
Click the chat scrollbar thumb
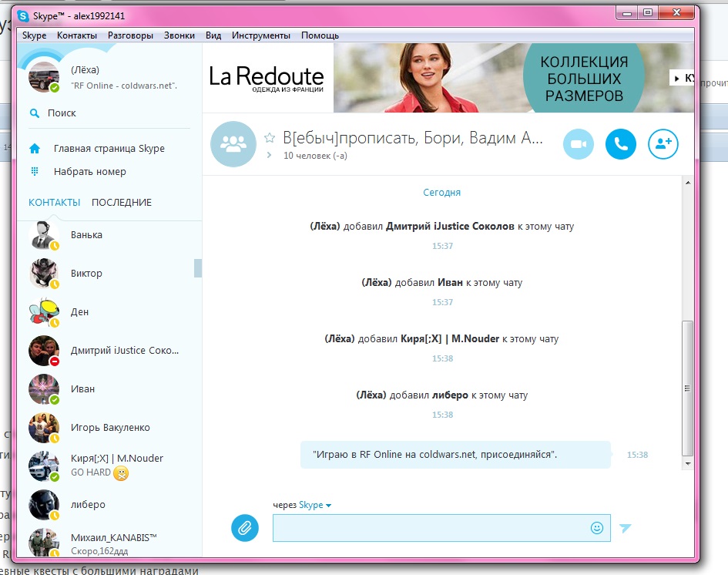tap(688, 388)
